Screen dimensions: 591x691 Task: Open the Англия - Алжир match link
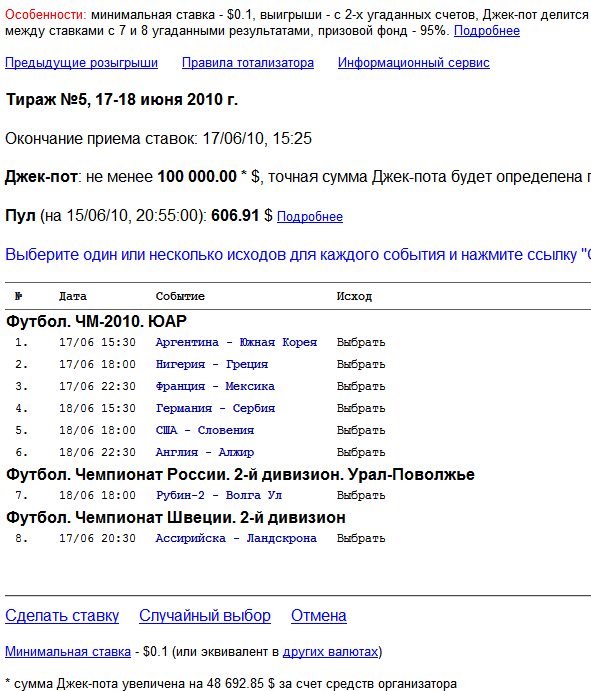coord(205,452)
